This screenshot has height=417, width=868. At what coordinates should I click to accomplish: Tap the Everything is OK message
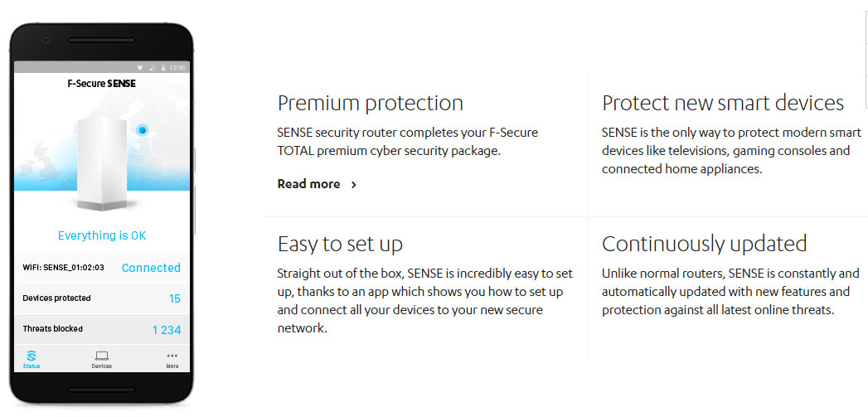(102, 235)
